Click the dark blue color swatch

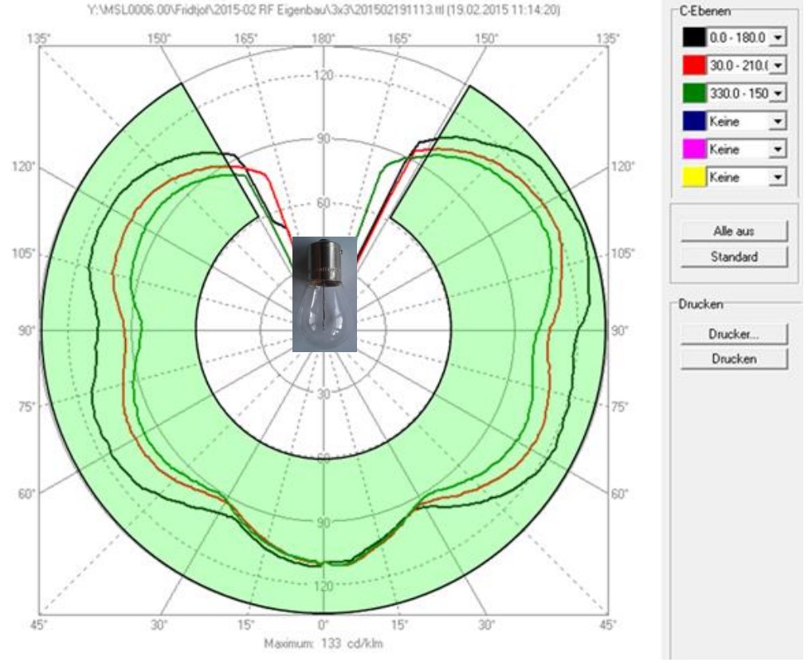(693, 121)
